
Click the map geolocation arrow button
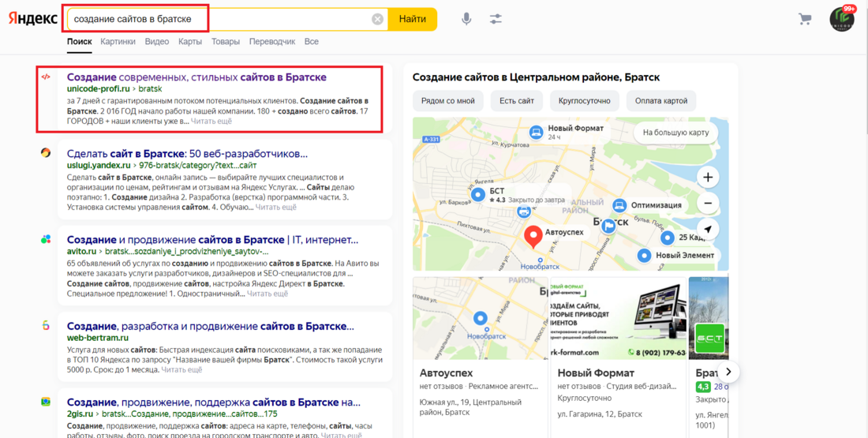click(708, 229)
